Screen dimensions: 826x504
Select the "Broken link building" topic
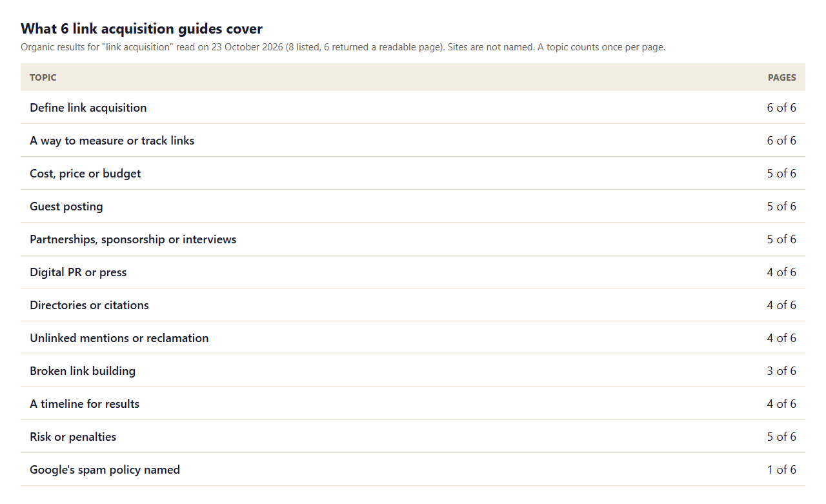83,371
